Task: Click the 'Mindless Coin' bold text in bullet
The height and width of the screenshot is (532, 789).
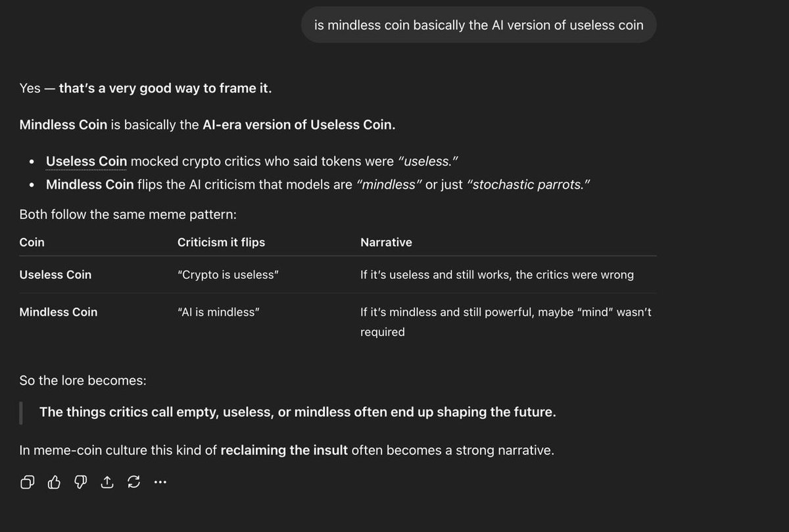Action: coord(89,185)
